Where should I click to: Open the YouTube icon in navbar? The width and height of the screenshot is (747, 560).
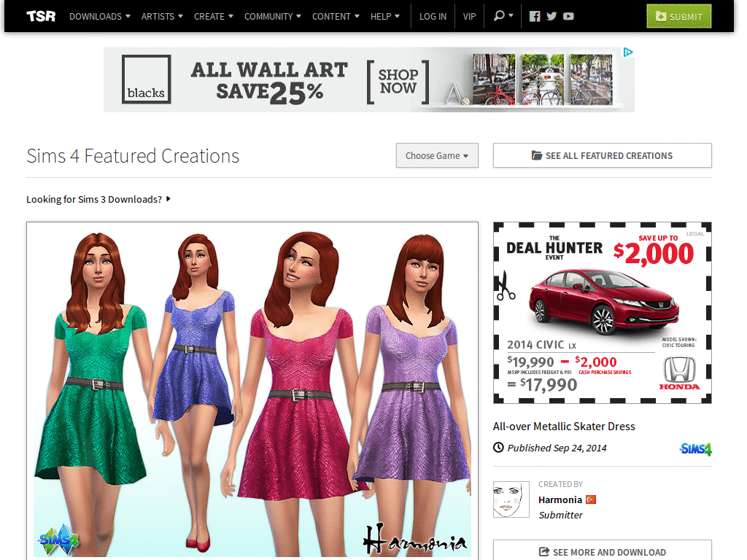point(568,16)
